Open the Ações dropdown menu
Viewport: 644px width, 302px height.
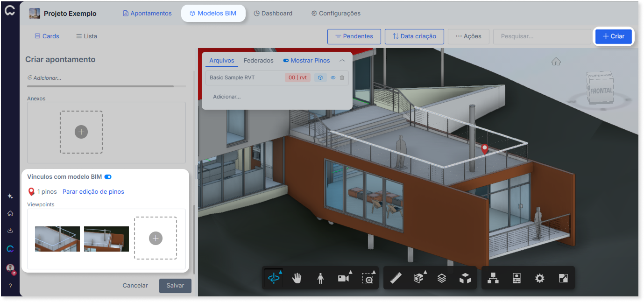(x=468, y=36)
